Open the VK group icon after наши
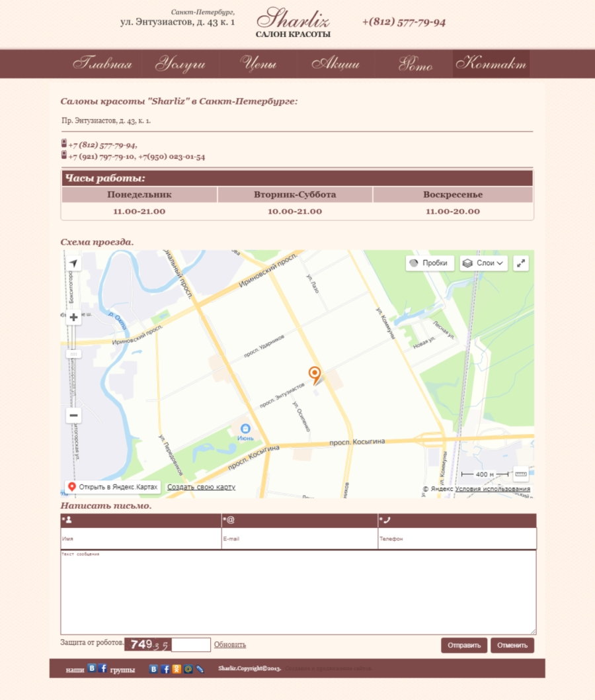The image size is (595, 700). pyautogui.click(x=91, y=668)
